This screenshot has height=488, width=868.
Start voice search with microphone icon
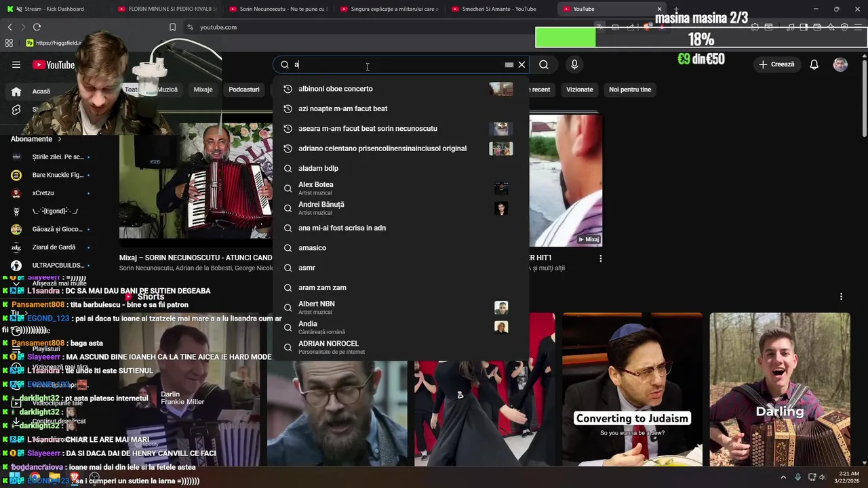coord(574,64)
